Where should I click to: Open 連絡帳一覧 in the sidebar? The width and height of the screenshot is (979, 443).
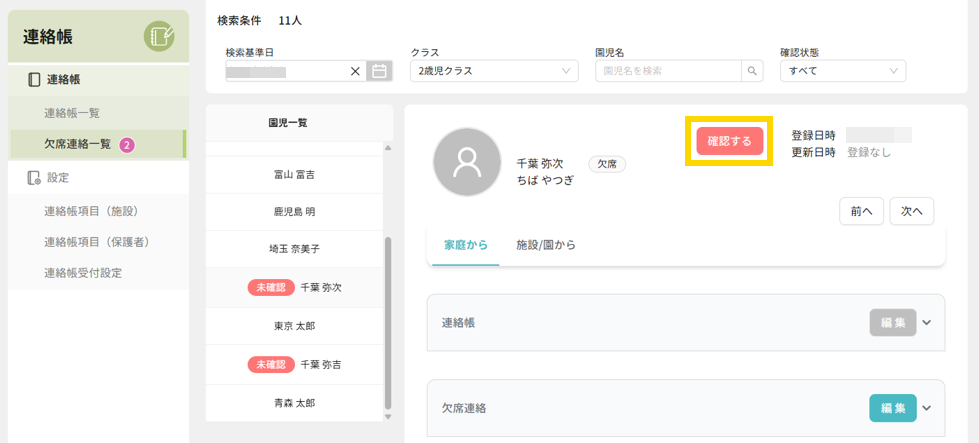click(x=72, y=113)
